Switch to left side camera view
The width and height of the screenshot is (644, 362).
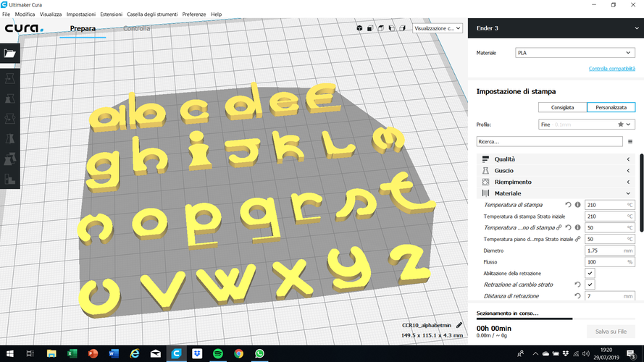[391, 28]
